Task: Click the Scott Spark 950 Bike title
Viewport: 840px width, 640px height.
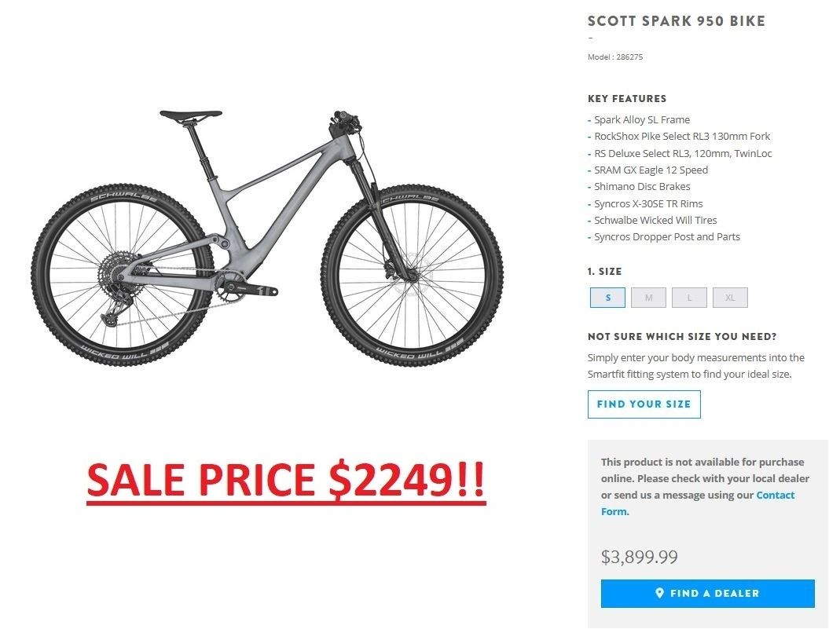Action: [x=676, y=21]
